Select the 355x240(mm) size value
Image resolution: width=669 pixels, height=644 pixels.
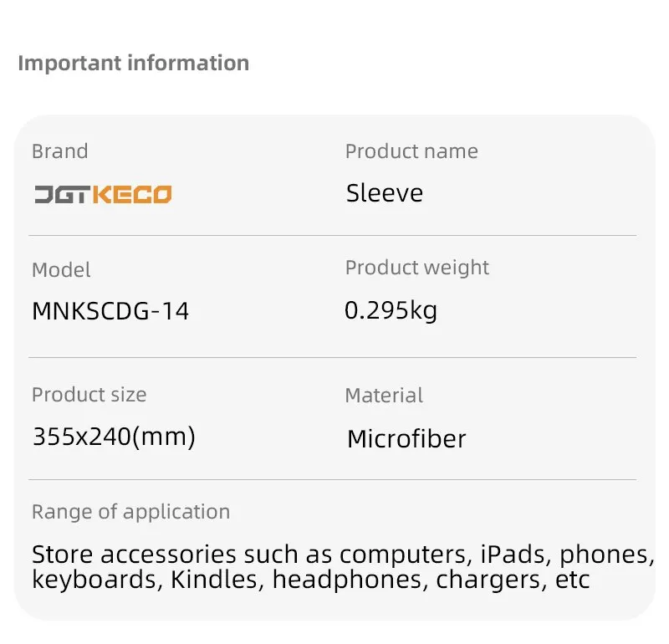tap(114, 436)
